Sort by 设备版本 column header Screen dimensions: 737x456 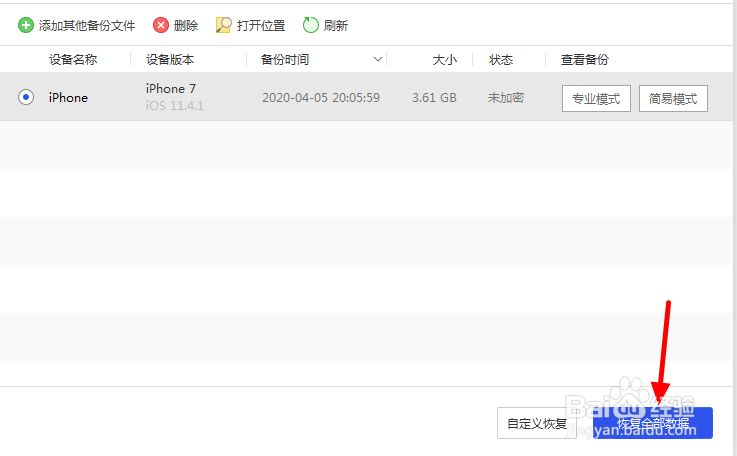coord(170,60)
